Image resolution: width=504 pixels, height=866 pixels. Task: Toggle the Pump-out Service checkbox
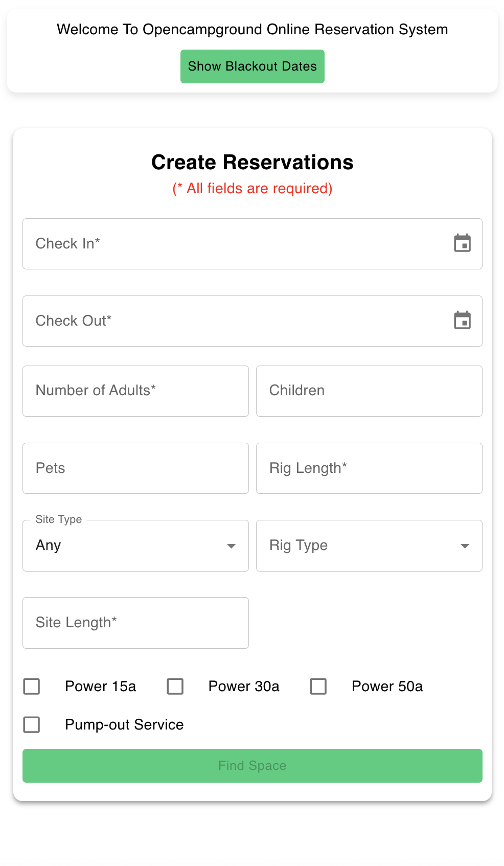point(32,724)
